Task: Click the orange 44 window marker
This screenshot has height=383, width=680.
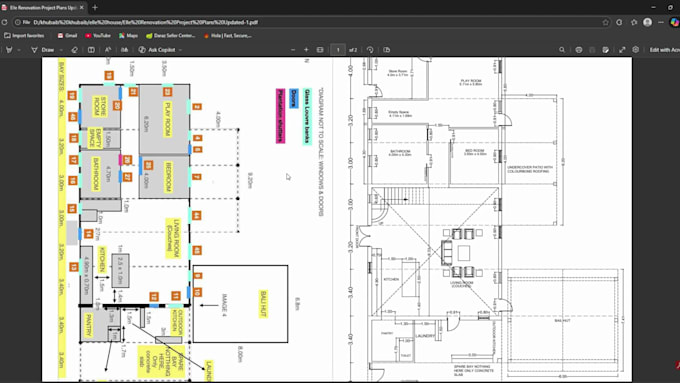Action: tap(196, 216)
